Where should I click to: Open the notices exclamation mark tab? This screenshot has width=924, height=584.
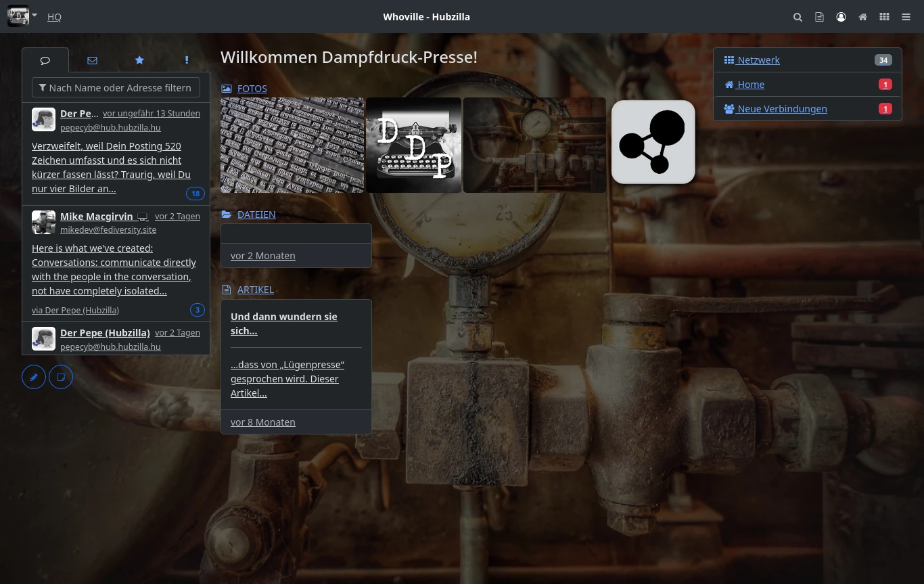pos(187,60)
